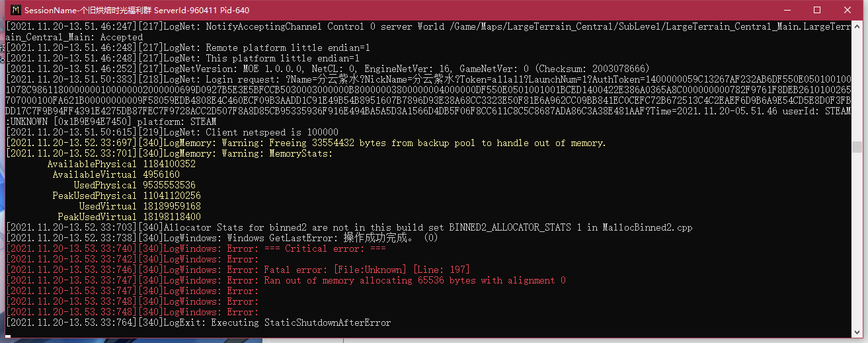Click the LogNetVersion MOE 1.0.0.0 line
Image resolution: width=868 pixels, height=343 pixels.
[x=328, y=69]
